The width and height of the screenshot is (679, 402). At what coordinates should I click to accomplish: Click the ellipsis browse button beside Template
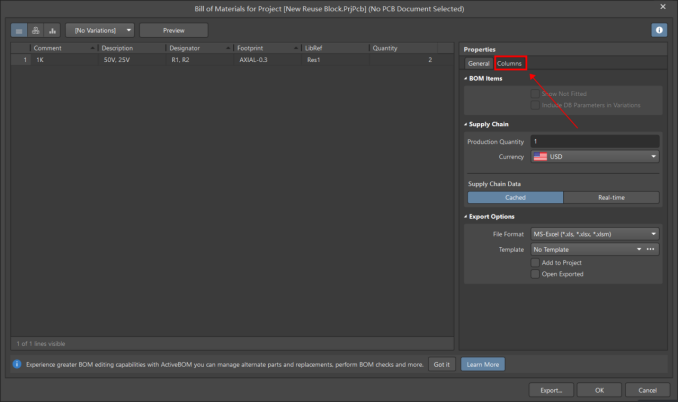tap(651, 249)
